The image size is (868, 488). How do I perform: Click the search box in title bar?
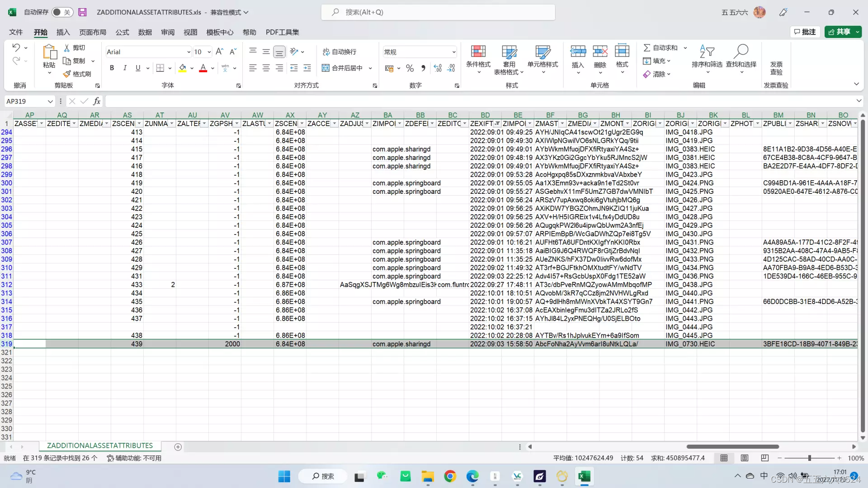[438, 12]
